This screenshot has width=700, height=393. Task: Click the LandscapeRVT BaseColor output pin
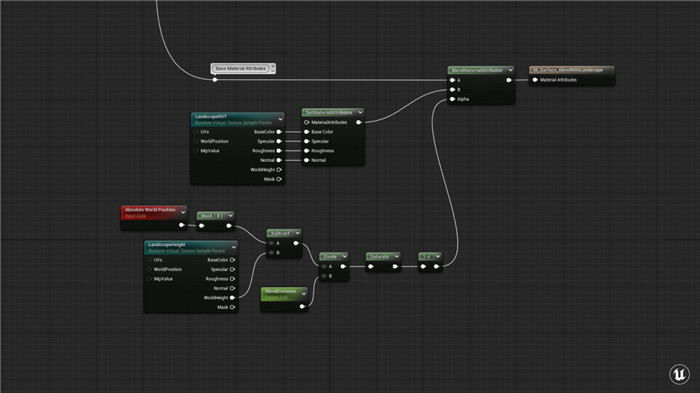279,132
